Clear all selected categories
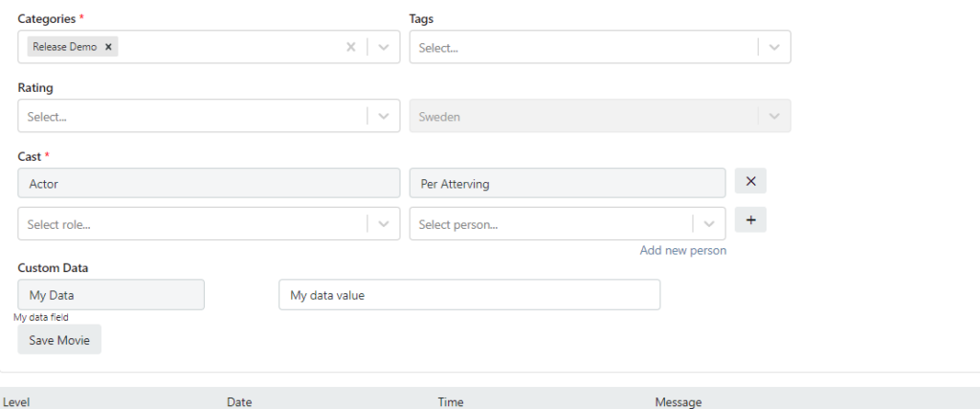This screenshot has width=980, height=409. coord(350,47)
